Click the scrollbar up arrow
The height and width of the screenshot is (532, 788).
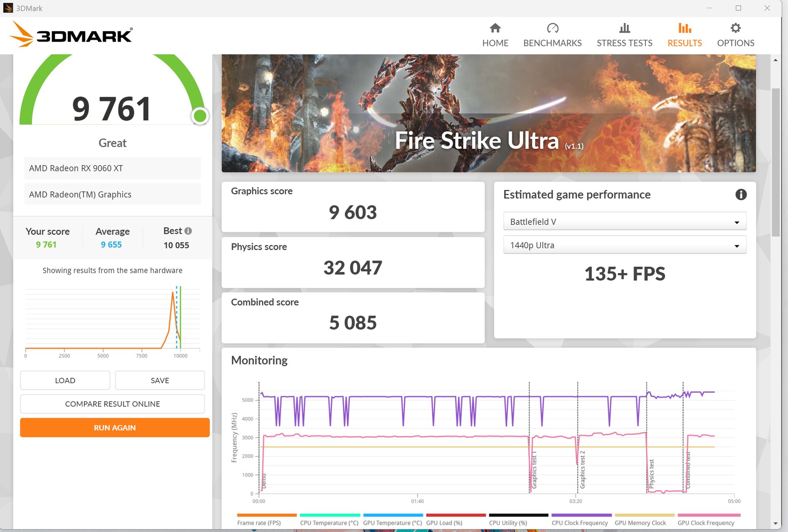coord(775,60)
